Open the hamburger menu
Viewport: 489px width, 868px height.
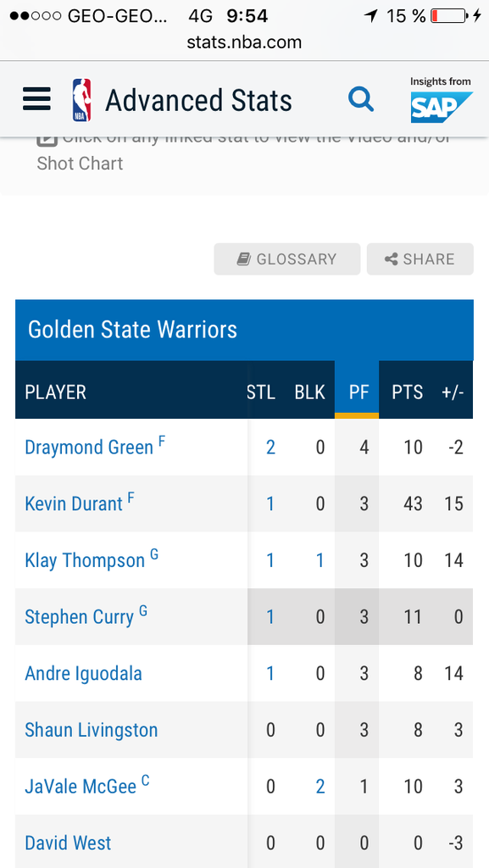(x=36, y=100)
